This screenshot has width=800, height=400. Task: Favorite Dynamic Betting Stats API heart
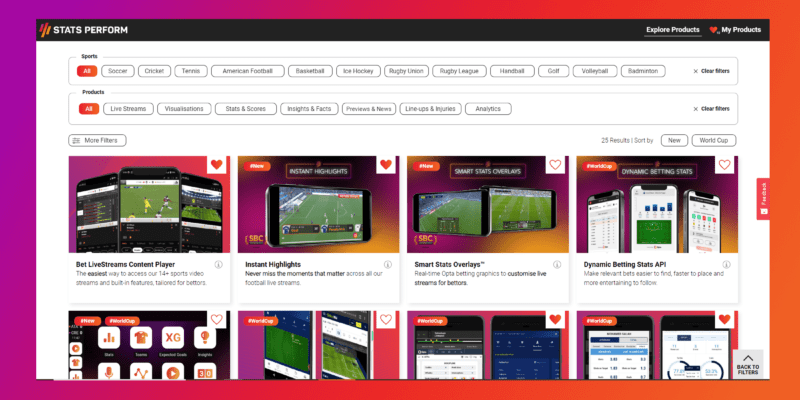[x=724, y=164]
